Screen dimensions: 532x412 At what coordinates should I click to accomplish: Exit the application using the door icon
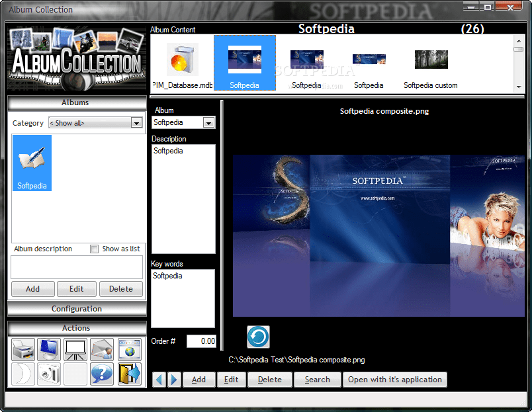130,374
